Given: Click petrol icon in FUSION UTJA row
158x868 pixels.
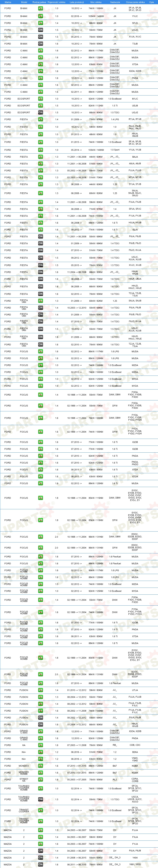Looking at the screenshot, I should (x=40, y=690).
